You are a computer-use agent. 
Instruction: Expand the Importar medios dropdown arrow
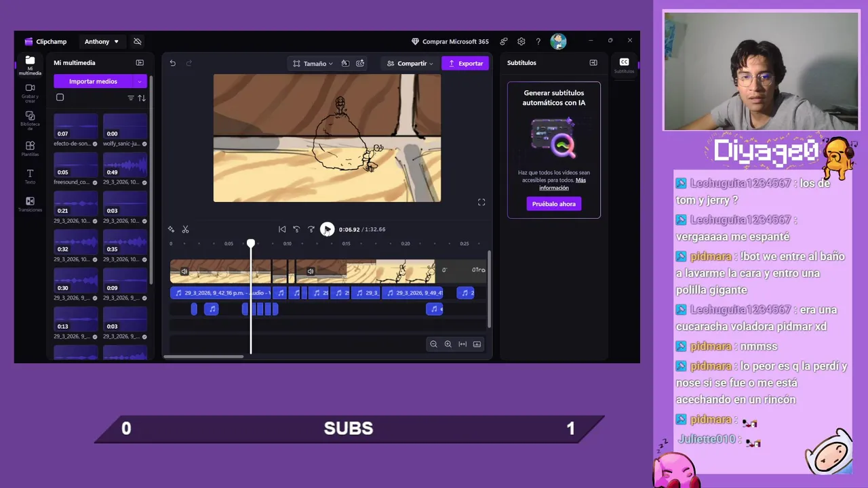pos(140,81)
